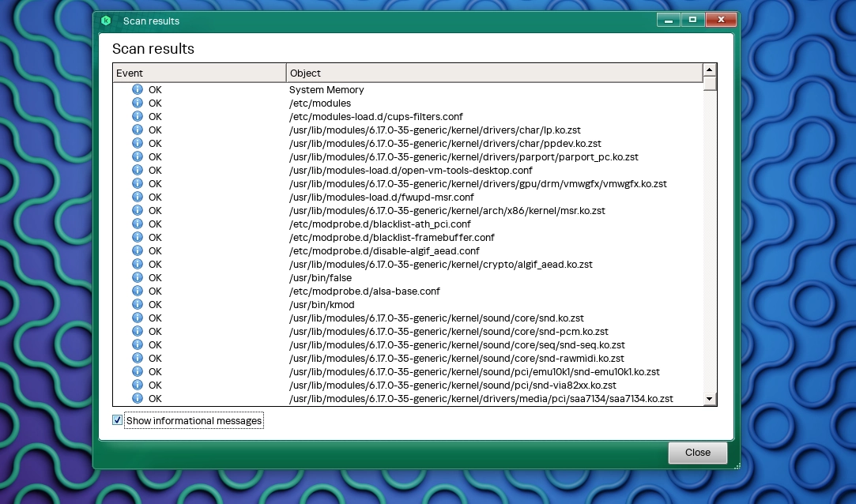Select the open-vm-tools-desktop.conf path
Screen dimensions: 856x504
coord(410,170)
